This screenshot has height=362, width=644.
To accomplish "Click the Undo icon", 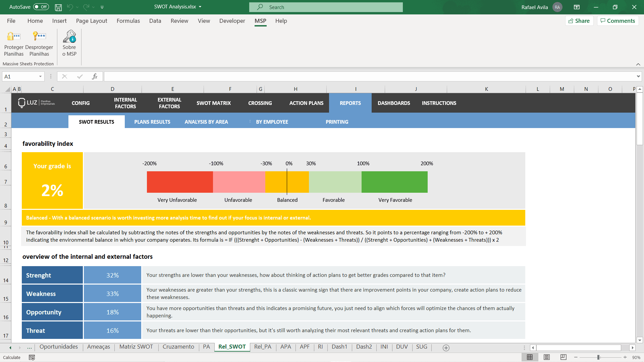I will click(x=70, y=7).
